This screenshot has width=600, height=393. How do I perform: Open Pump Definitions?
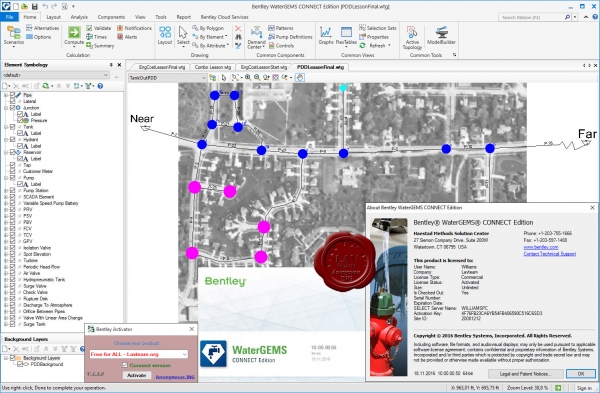pyautogui.click(x=290, y=37)
